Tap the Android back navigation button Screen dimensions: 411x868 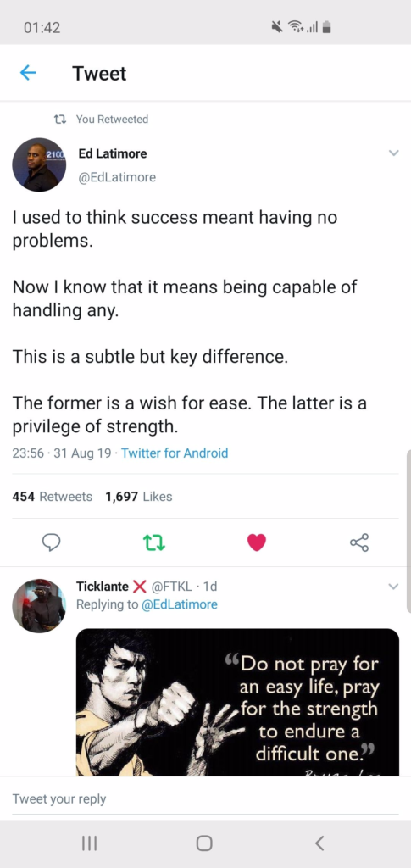tap(319, 843)
